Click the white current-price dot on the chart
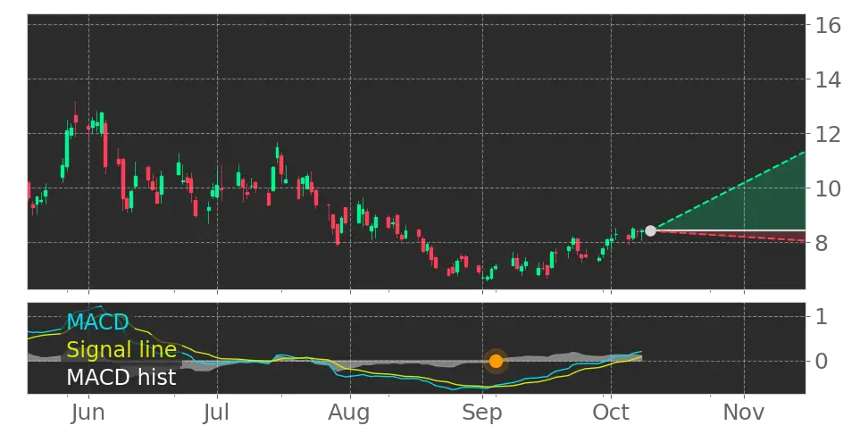868x434 pixels. click(650, 230)
